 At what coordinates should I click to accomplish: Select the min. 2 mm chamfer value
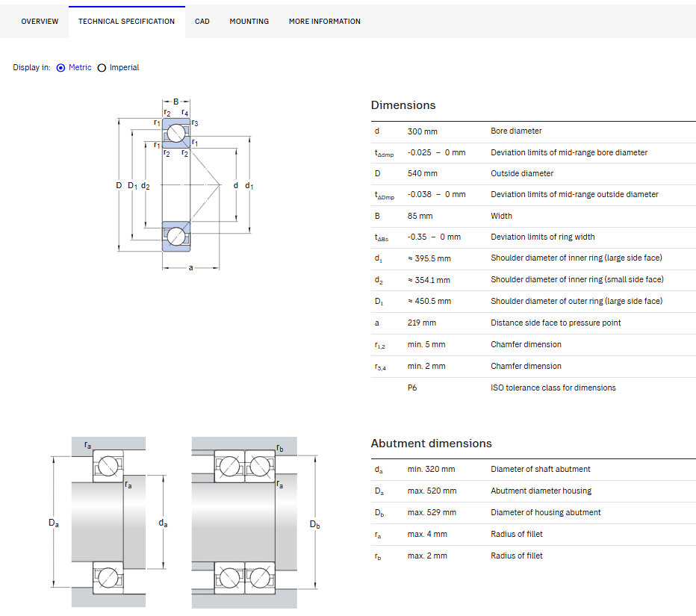[426, 366]
